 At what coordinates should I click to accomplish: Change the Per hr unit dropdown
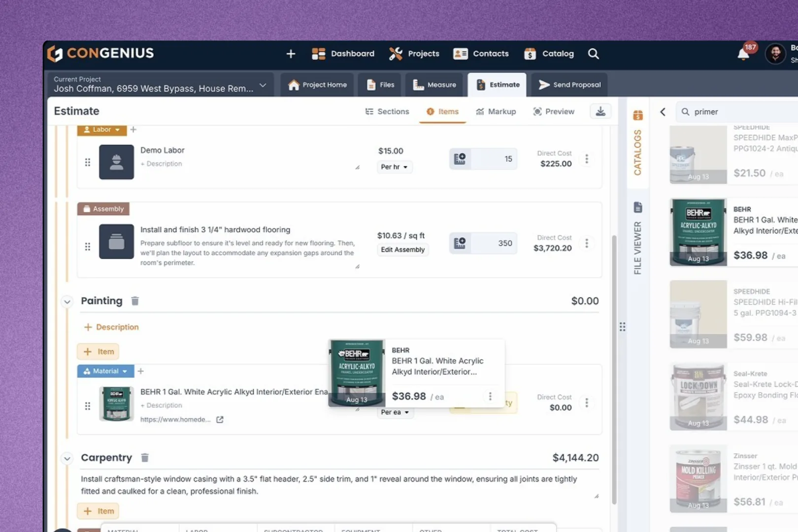[x=395, y=167]
